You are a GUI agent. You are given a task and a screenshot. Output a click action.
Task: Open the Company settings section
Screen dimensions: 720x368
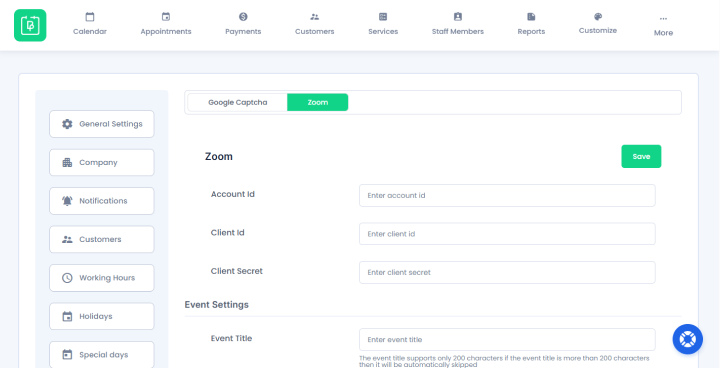[101, 163]
